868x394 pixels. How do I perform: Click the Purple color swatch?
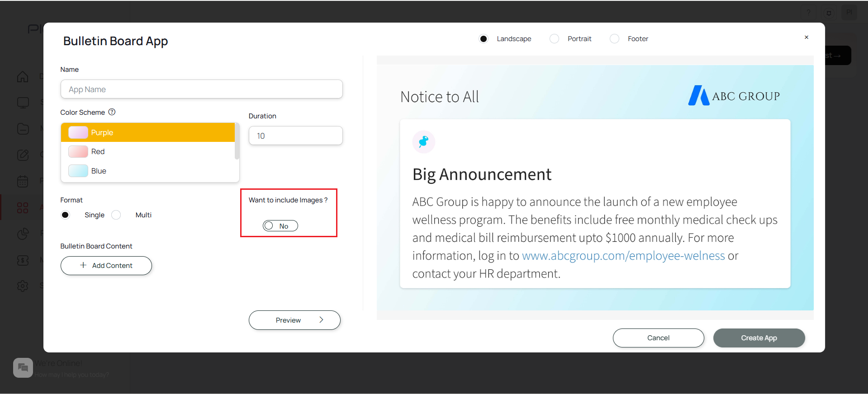pos(78,132)
